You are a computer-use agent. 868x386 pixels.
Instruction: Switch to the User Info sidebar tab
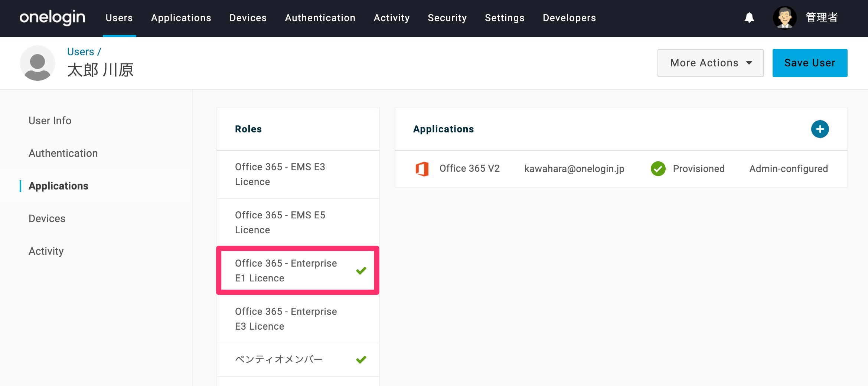[x=50, y=121]
